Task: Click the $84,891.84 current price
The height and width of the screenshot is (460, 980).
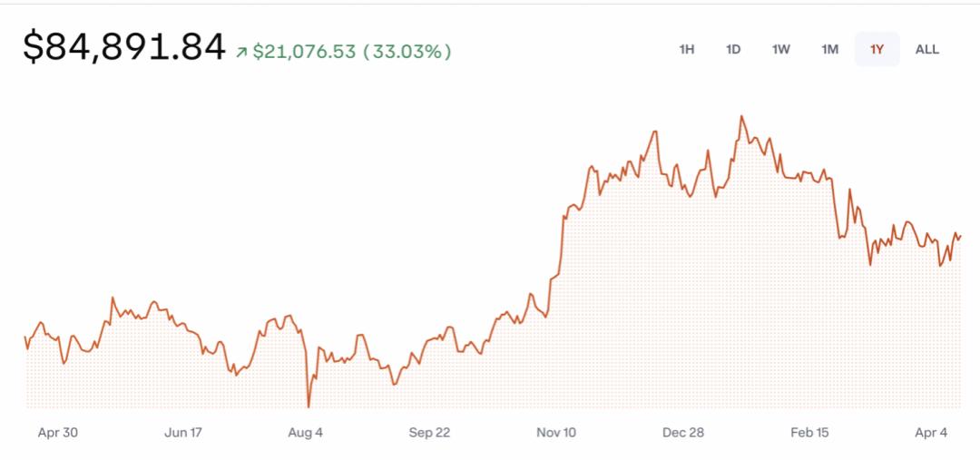Action: click(124, 48)
